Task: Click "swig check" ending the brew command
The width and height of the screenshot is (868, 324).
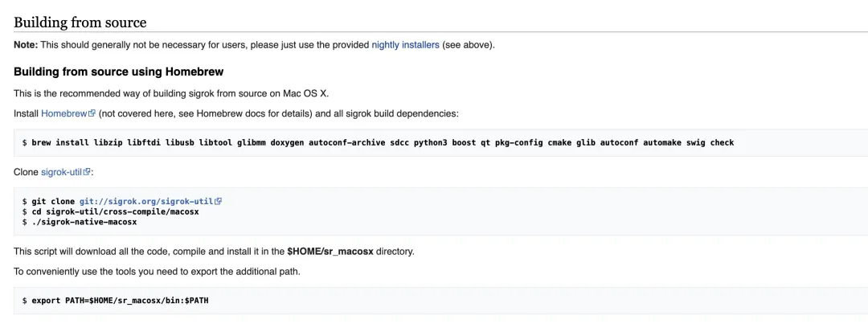Action: coord(710,143)
